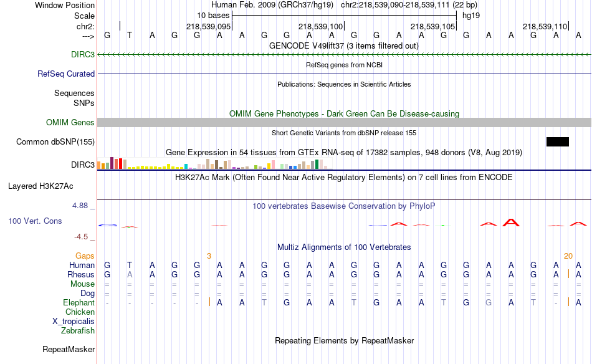
Task: Select the Rhesus alignment row label
Action: tap(81, 274)
